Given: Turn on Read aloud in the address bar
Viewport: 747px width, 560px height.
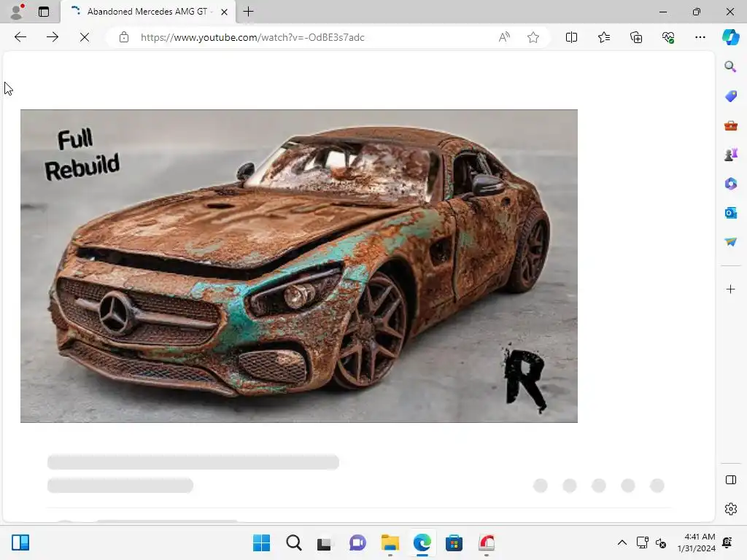Looking at the screenshot, I should [504, 37].
